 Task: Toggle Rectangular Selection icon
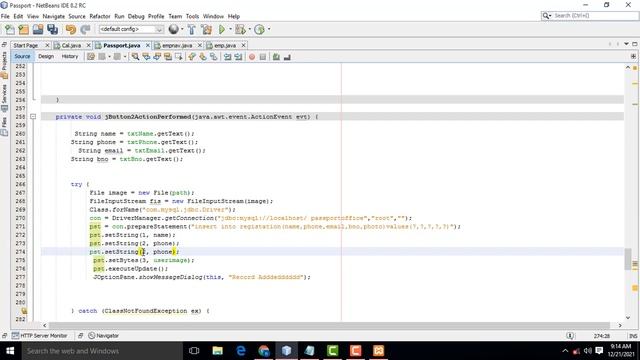[x=179, y=57]
